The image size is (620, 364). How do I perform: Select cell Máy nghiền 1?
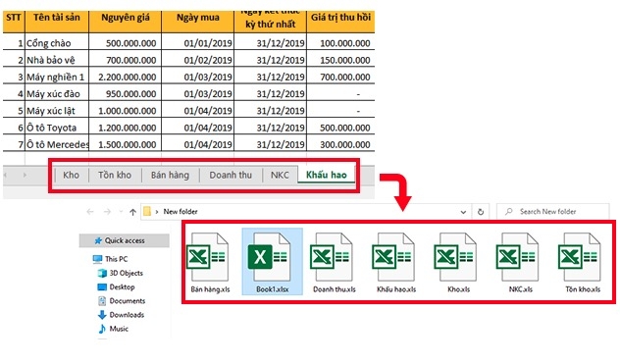coord(57,77)
